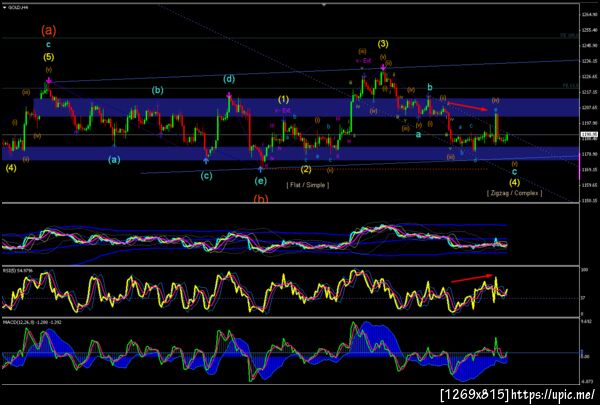600x405 pixels.
Task: Select the yellow (1) wave label
Action: click(283, 100)
